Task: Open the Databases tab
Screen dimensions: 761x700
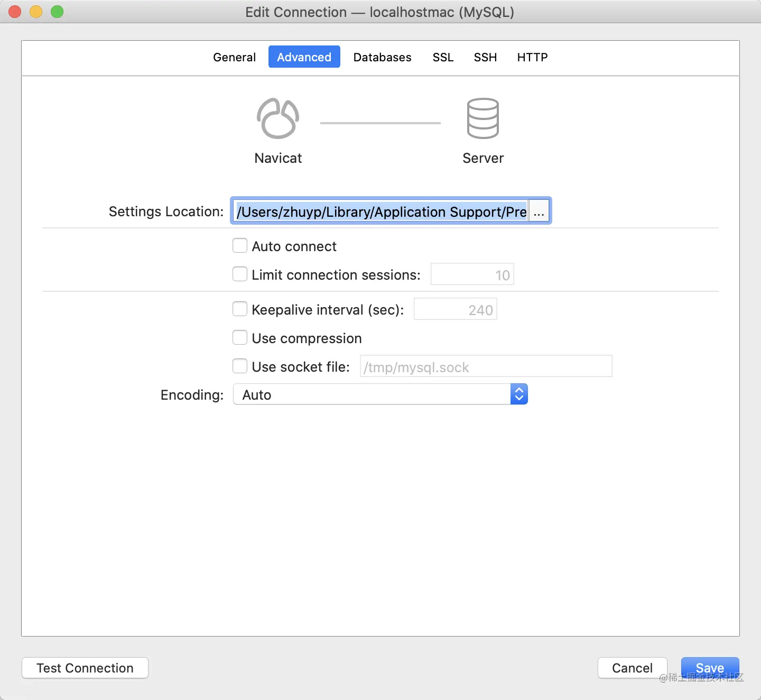Action: click(383, 57)
